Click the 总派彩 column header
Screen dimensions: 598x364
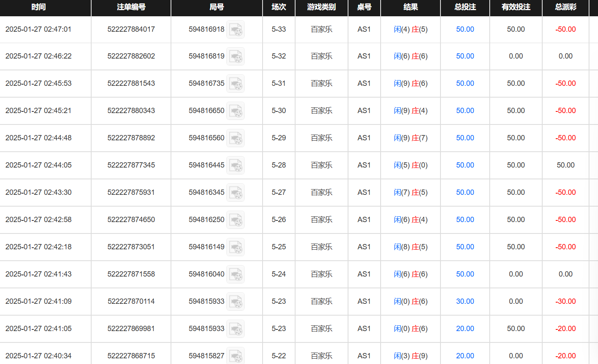(x=565, y=7)
